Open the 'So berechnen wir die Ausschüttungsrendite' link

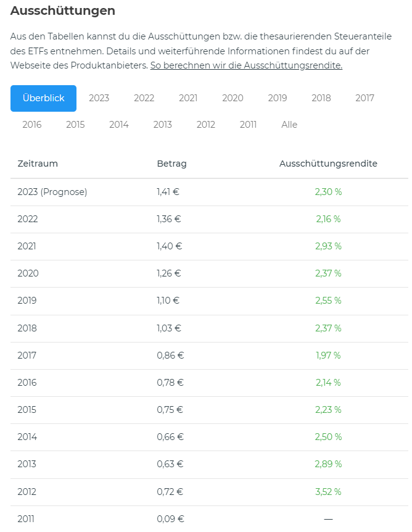246,65
